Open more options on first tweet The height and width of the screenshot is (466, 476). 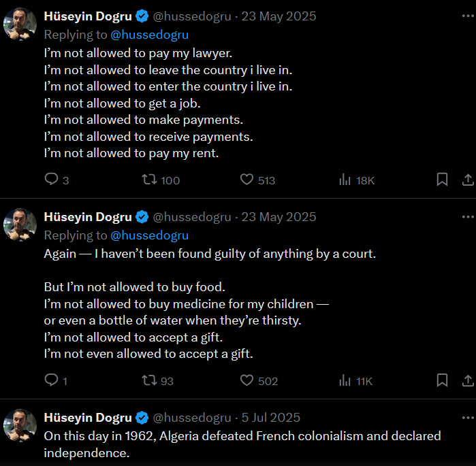pyautogui.click(x=467, y=16)
